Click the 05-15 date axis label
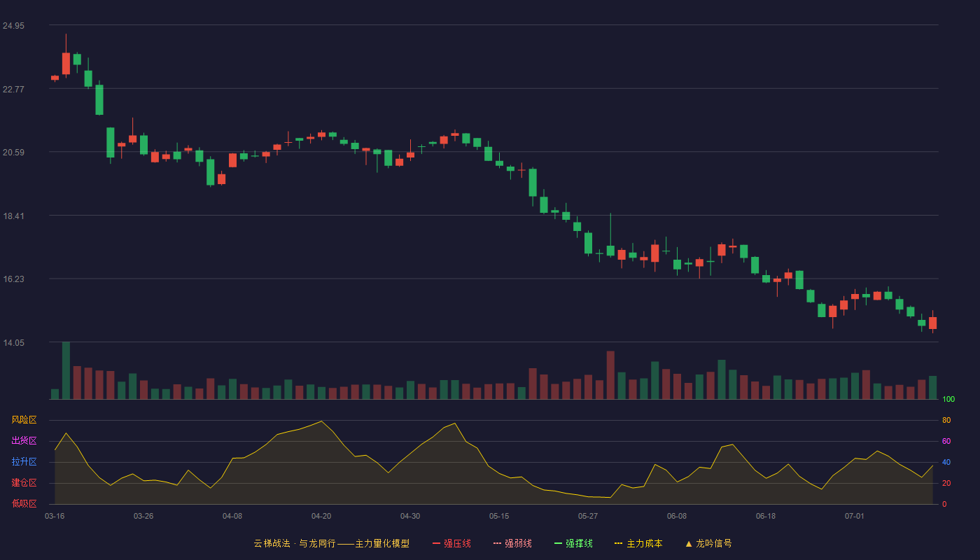This screenshot has height=560, width=980. coord(499,516)
